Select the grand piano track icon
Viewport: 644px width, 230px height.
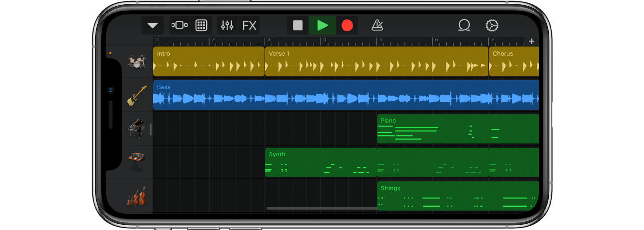tap(136, 129)
